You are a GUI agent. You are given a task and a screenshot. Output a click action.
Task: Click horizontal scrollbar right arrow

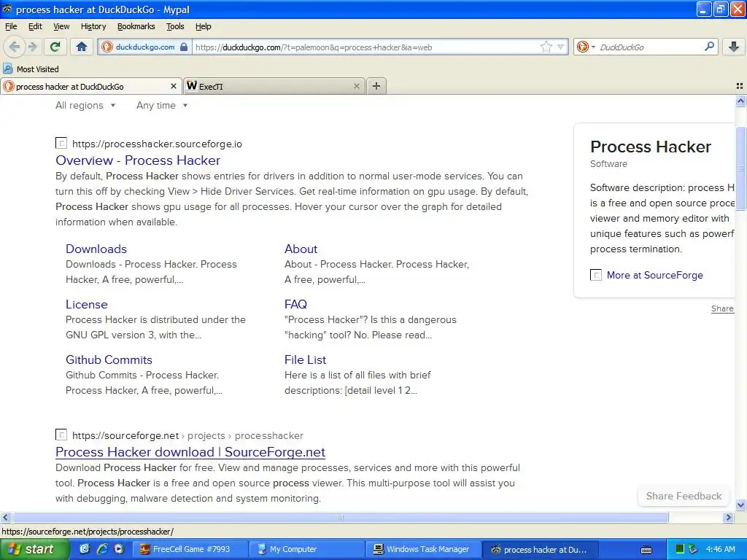[728, 517]
